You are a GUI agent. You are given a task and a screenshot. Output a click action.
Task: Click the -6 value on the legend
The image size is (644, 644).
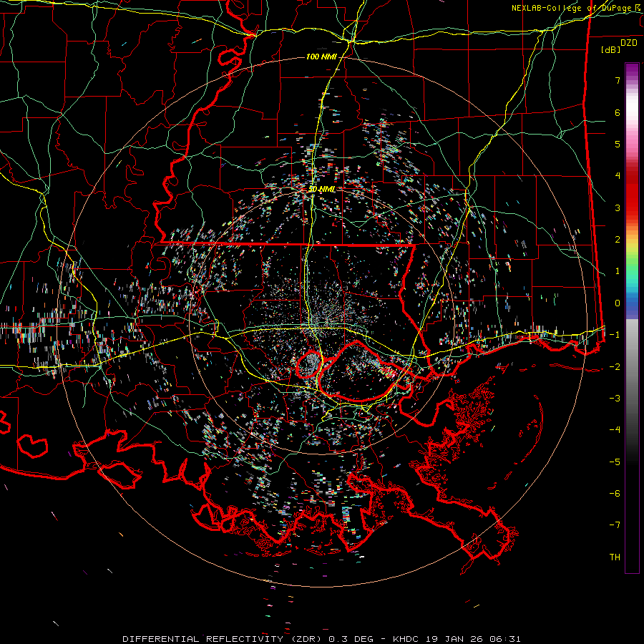615,494
